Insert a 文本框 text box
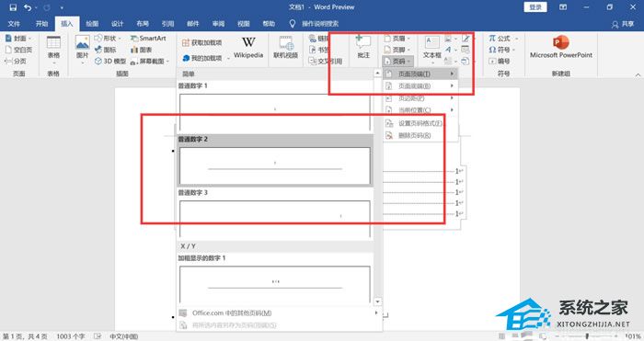The width and height of the screenshot is (644, 341). 431,47
